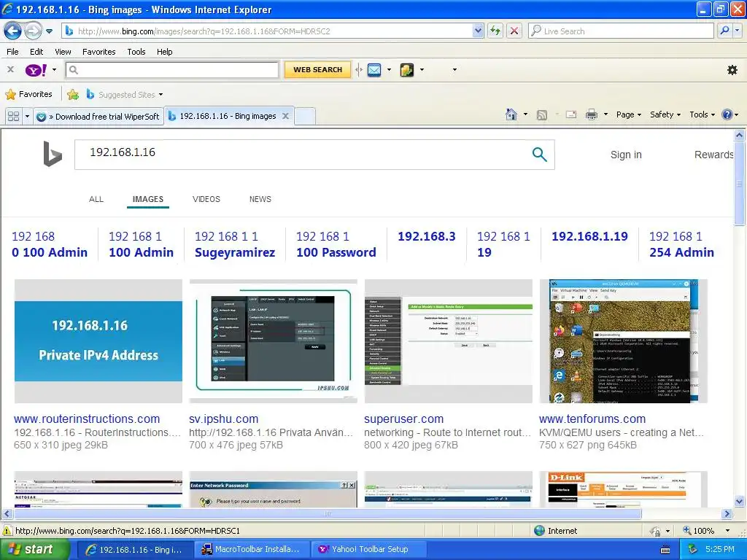Click the horizontal scrollbar right arrow
Image resolution: width=747 pixels, height=560 pixels.
(x=727, y=514)
